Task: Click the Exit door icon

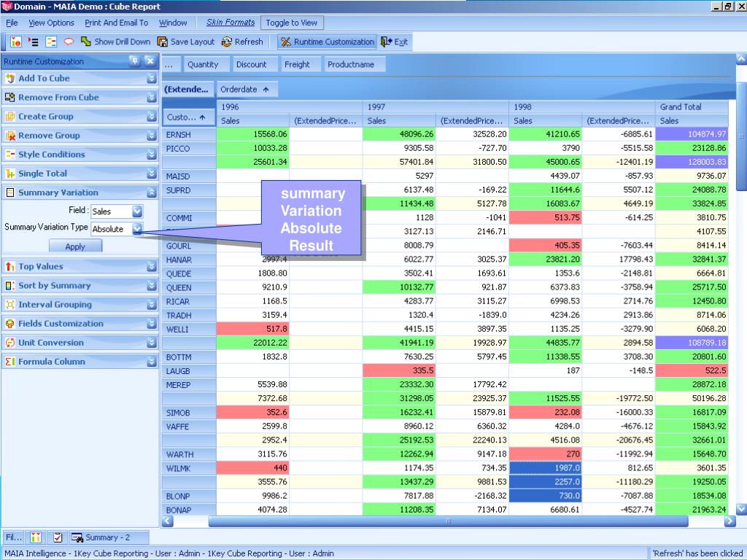Action: [x=386, y=42]
